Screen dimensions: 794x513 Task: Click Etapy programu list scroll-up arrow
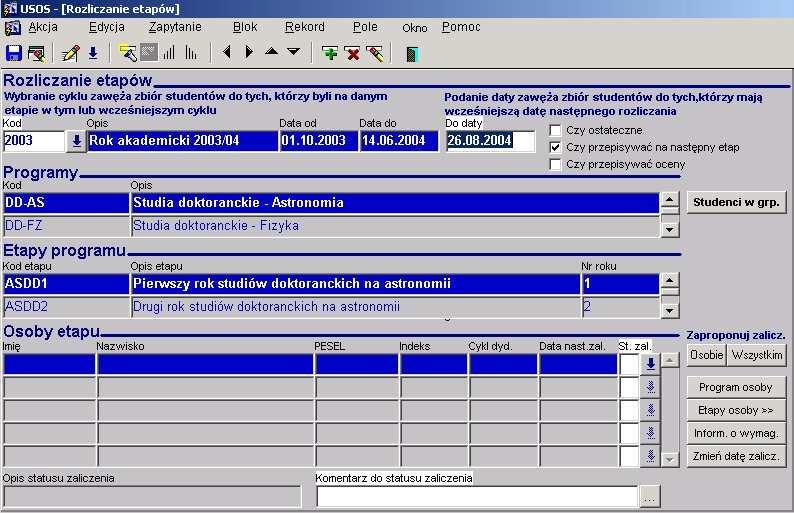click(670, 280)
